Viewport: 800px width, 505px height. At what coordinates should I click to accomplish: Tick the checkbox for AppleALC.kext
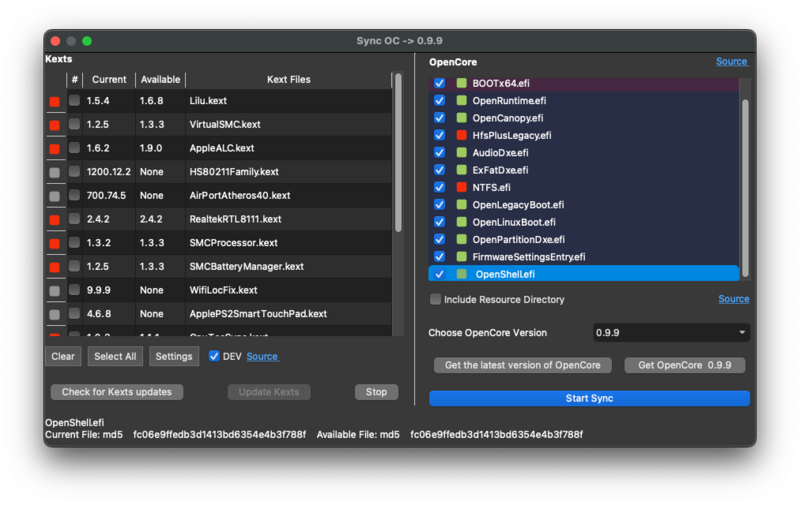click(74, 148)
